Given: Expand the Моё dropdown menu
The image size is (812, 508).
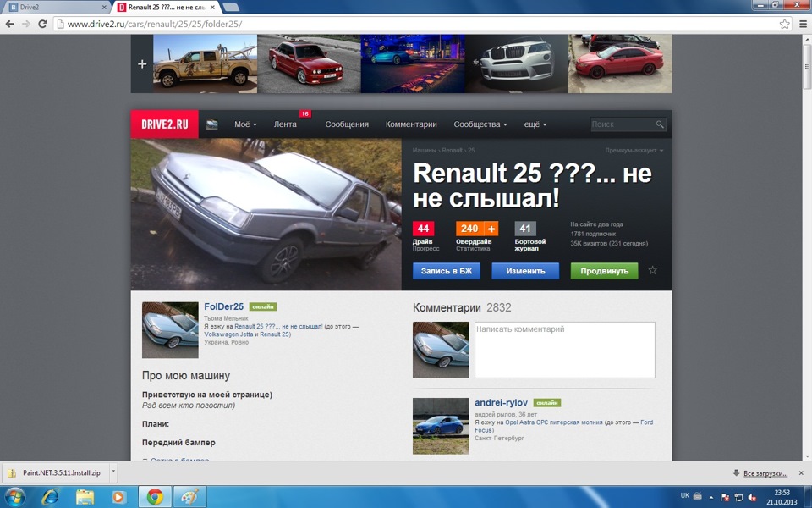Looking at the screenshot, I should click(245, 124).
